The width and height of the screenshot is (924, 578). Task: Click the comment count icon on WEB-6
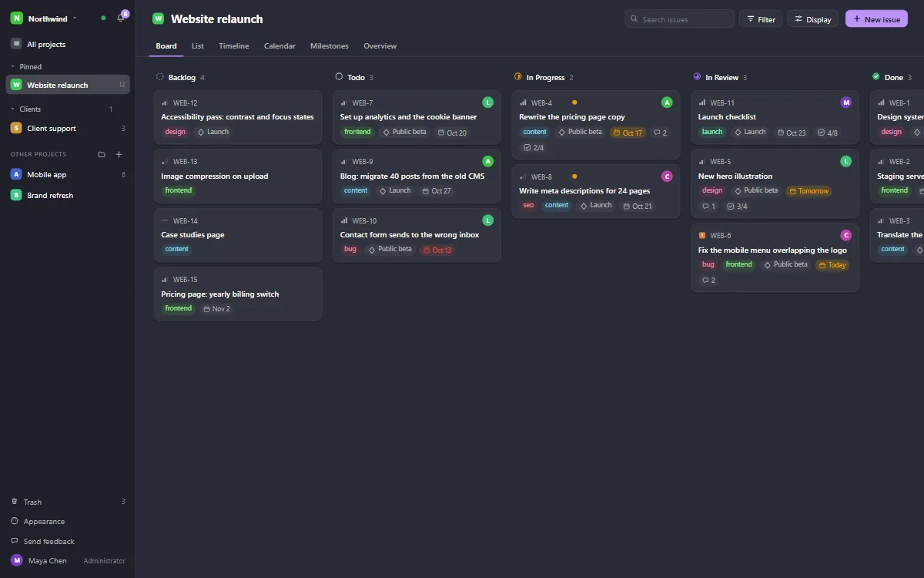tap(705, 281)
